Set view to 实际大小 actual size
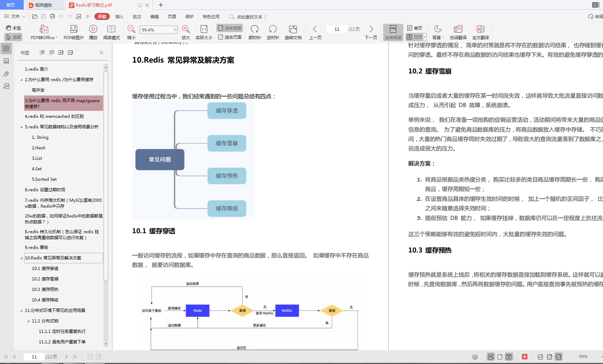 [x=204, y=32]
